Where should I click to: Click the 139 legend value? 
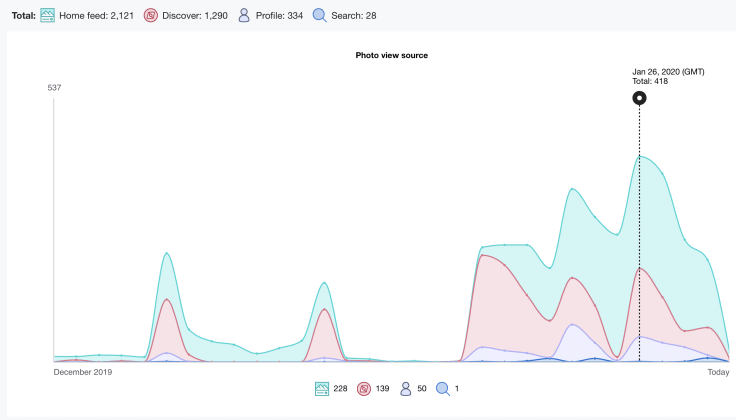[x=383, y=389]
